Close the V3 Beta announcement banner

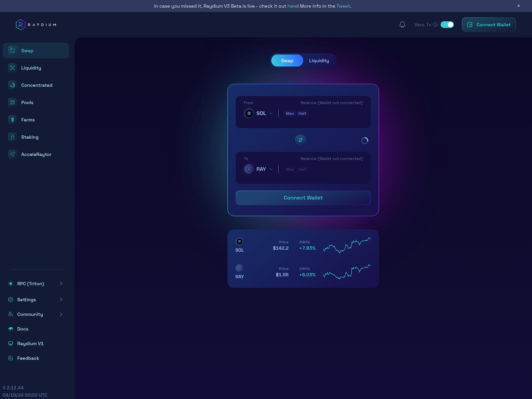click(x=519, y=6)
